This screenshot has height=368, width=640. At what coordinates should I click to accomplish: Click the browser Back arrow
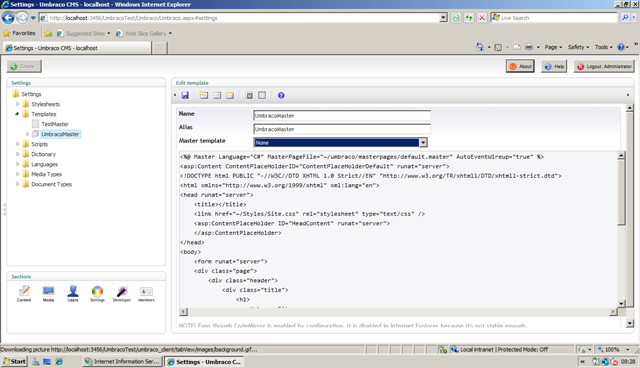(x=8, y=18)
